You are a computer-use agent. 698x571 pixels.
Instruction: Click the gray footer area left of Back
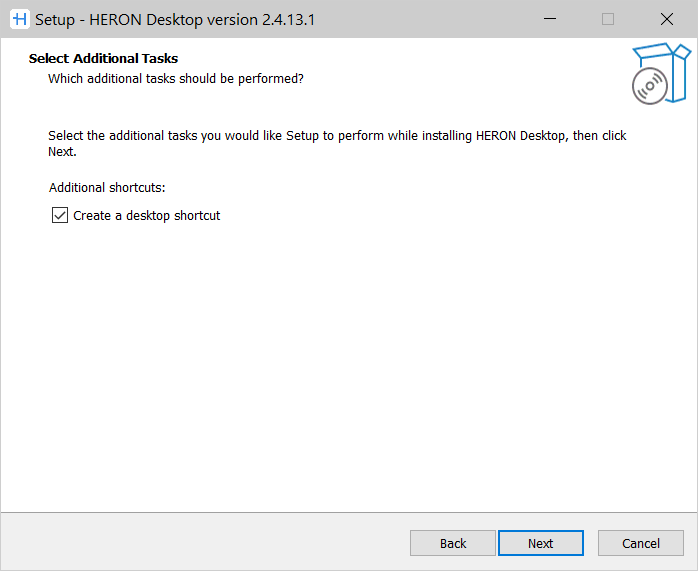point(200,543)
